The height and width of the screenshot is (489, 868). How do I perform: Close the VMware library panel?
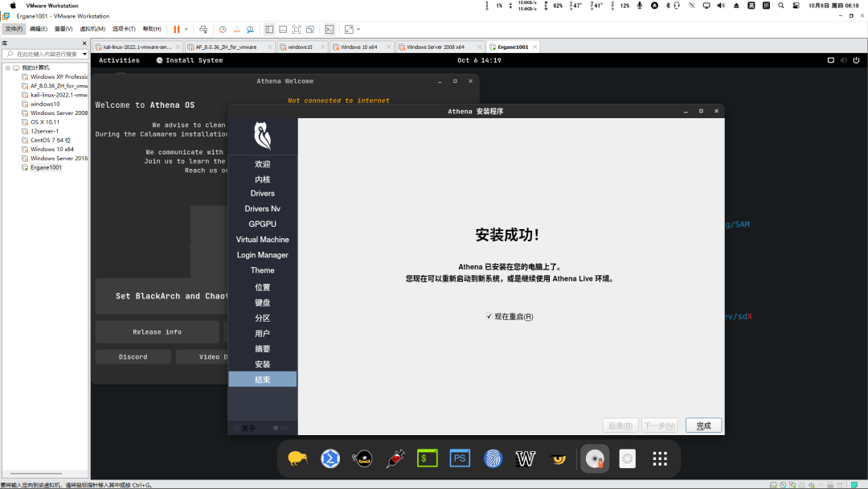click(x=84, y=43)
